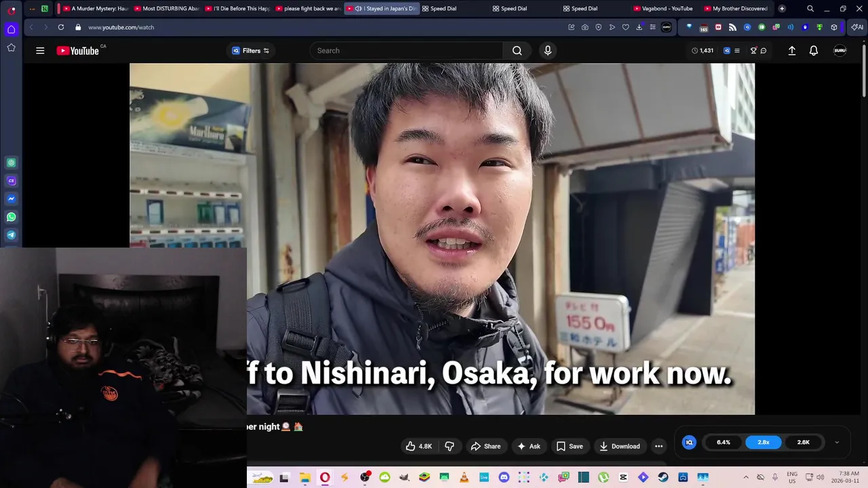Open ChatGPT in the sidebar
The width and height of the screenshot is (868, 488).
coord(11,163)
